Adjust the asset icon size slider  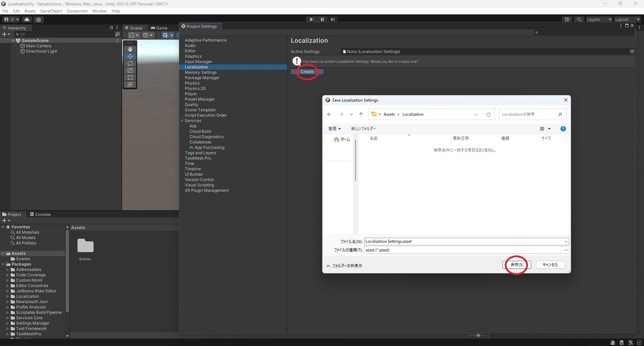tap(478, 335)
